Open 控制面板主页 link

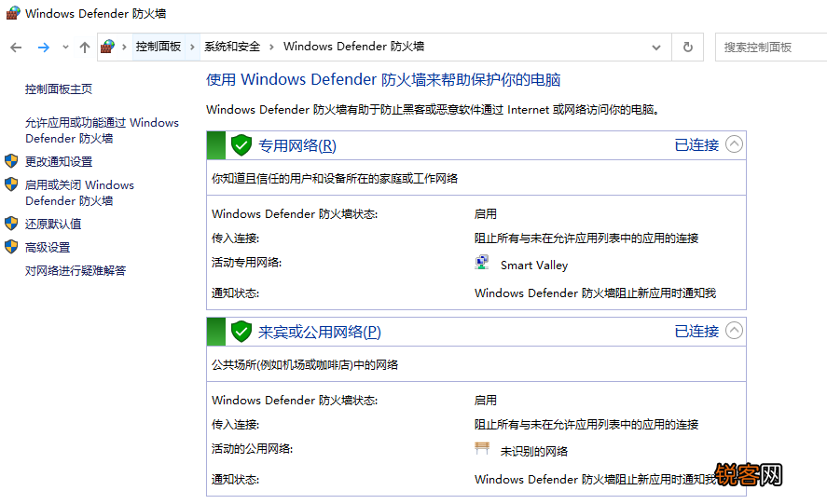pyautogui.click(x=59, y=89)
